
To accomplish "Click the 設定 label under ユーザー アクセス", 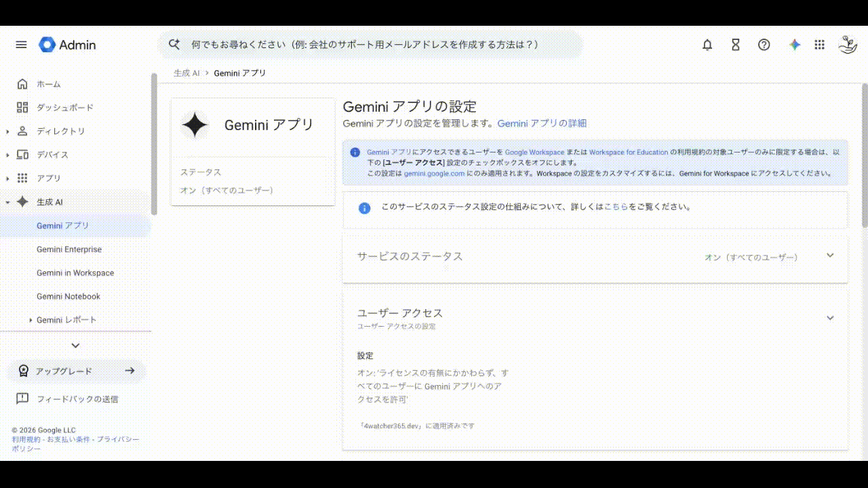I will (366, 356).
